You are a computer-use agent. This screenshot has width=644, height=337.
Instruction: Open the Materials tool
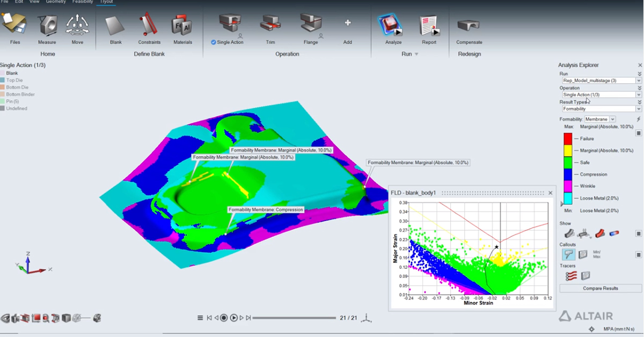coord(182,25)
